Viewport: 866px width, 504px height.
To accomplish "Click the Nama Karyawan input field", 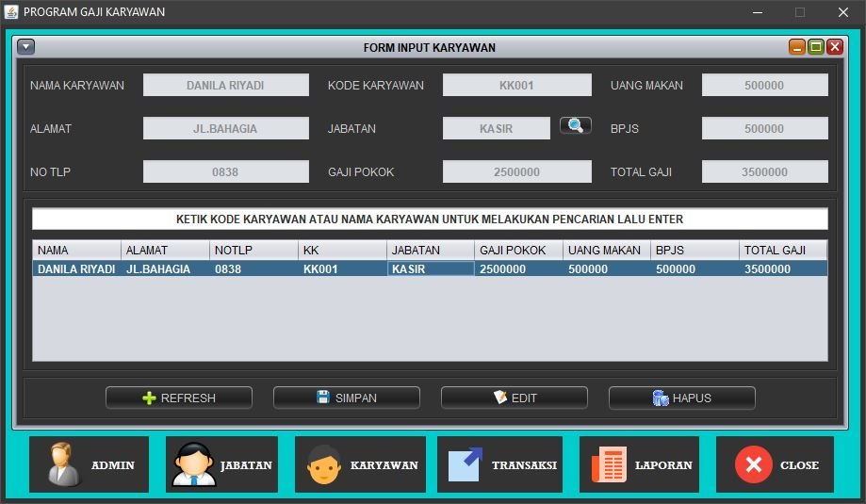I will point(225,85).
